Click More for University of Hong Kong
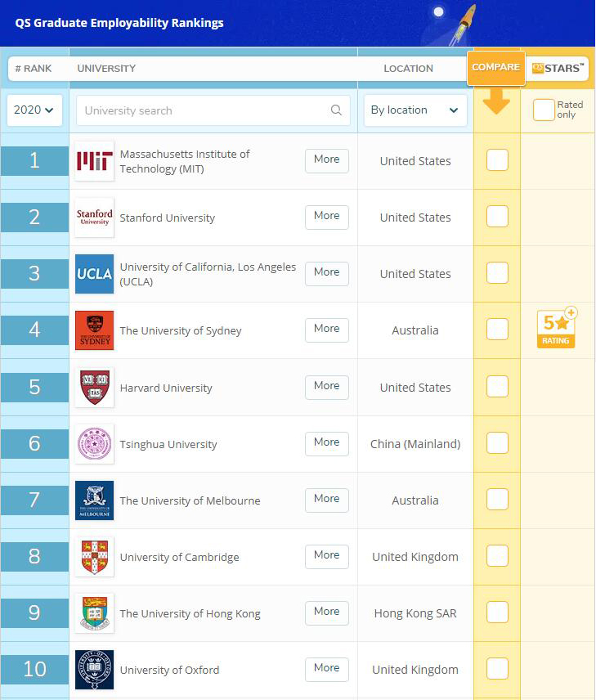Viewport: 596px width, 700px height. click(x=326, y=612)
